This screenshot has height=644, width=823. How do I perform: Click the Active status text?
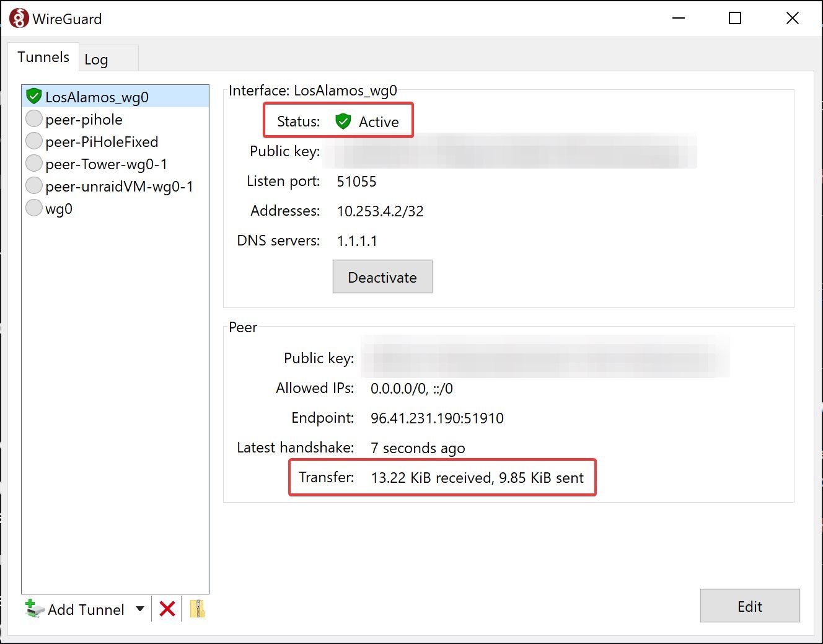click(379, 122)
